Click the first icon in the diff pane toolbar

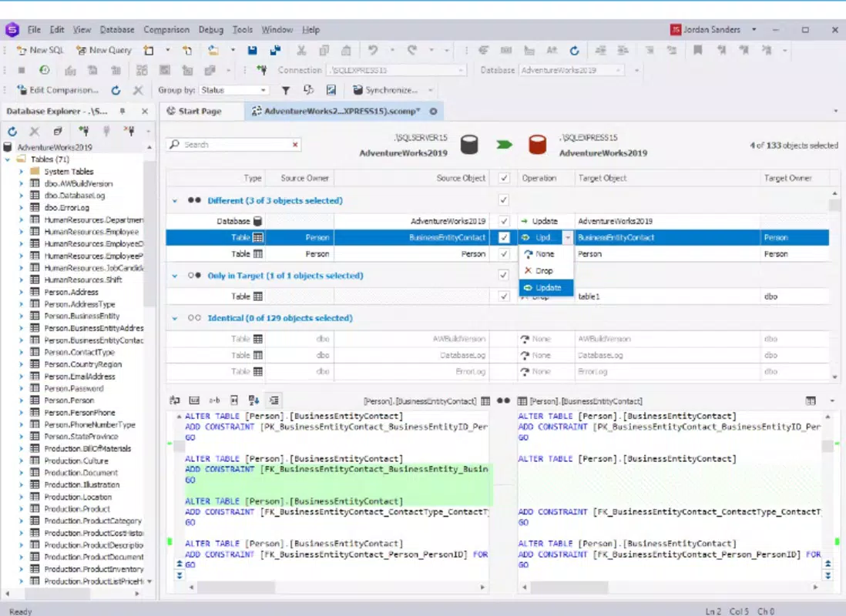(x=175, y=400)
